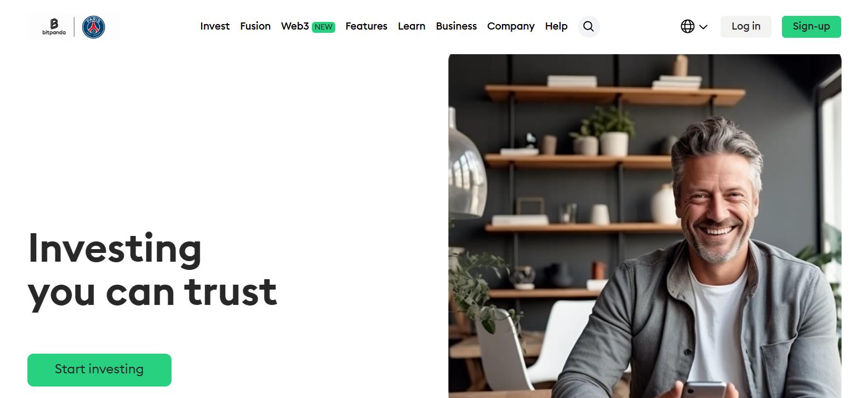Open the Fusion menu item
The height and width of the screenshot is (398, 868).
tap(255, 26)
